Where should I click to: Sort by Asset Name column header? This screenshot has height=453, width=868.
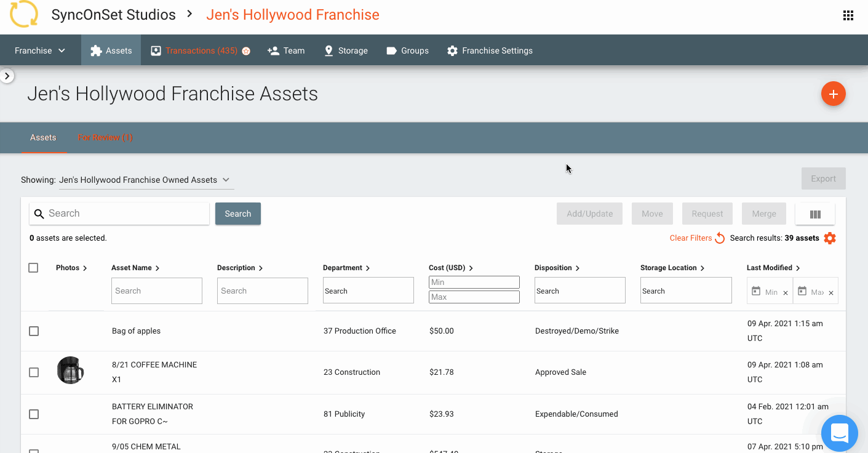click(x=135, y=268)
